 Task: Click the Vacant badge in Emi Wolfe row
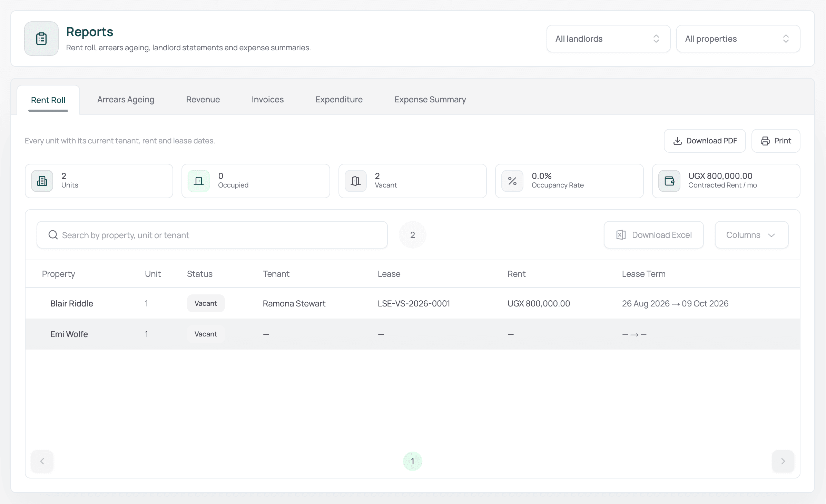pyautogui.click(x=206, y=334)
